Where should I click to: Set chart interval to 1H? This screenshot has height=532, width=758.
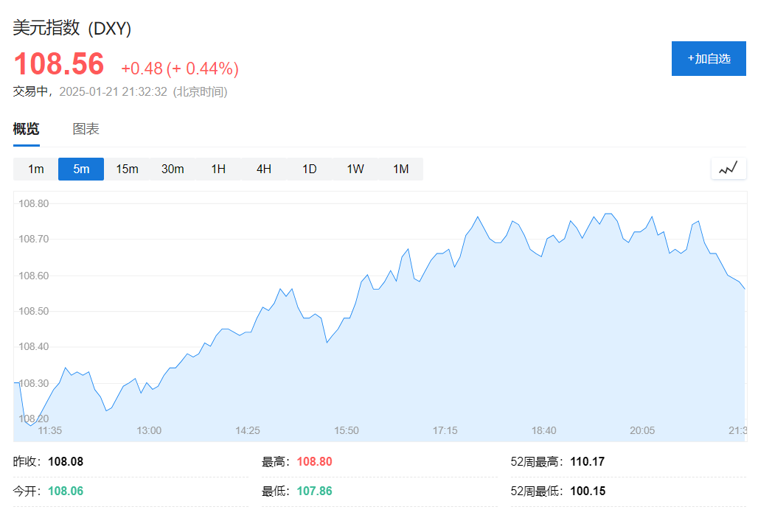click(x=218, y=169)
